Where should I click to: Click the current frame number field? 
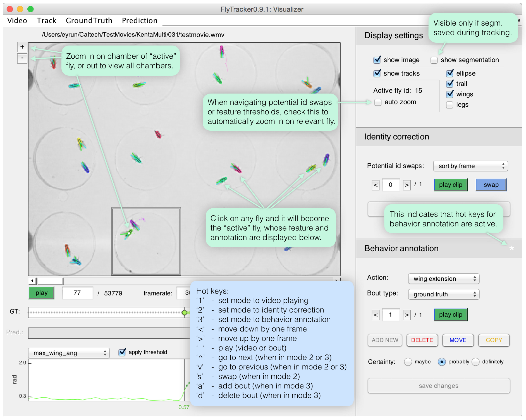(x=77, y=293)
